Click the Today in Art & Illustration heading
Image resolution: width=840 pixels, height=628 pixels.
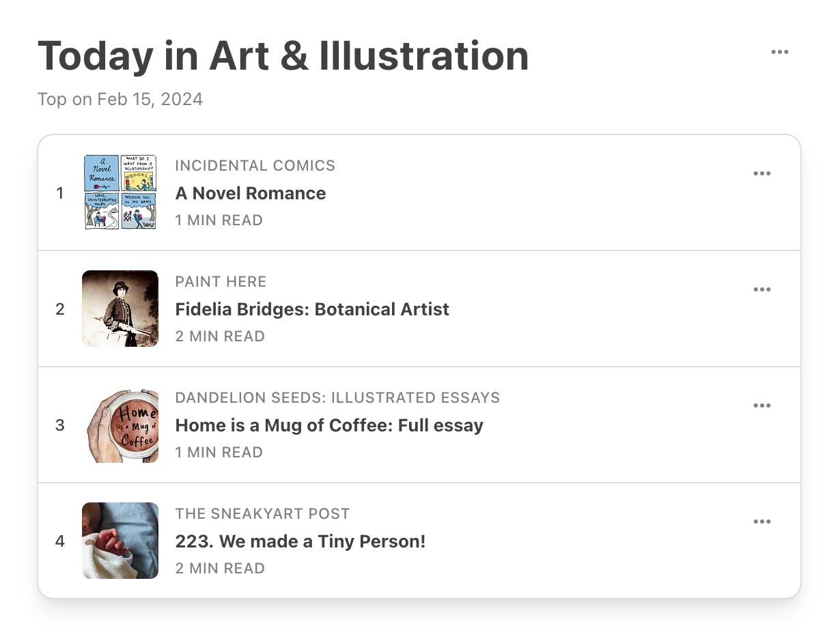click(283, 56)
